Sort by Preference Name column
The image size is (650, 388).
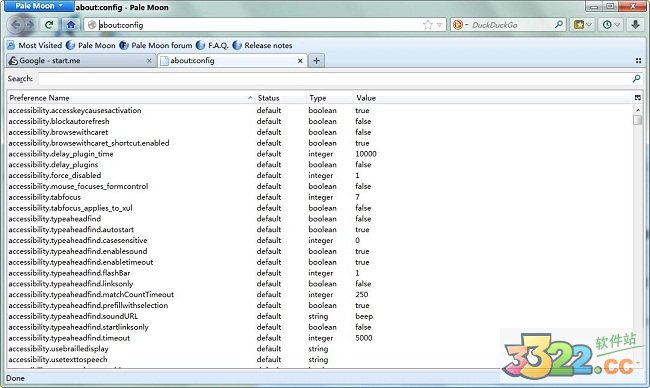click(131, 98)
